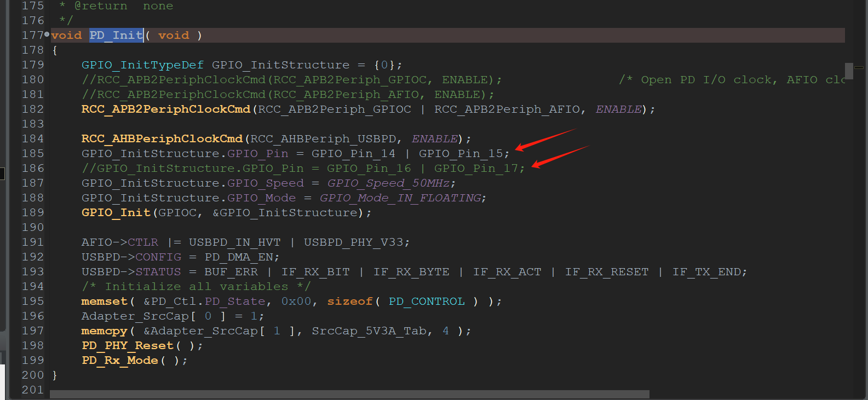Viewport: 868px width, 400px height.
Task: Click line number 185 in the gutter
Action: click(x=33, y=154)
